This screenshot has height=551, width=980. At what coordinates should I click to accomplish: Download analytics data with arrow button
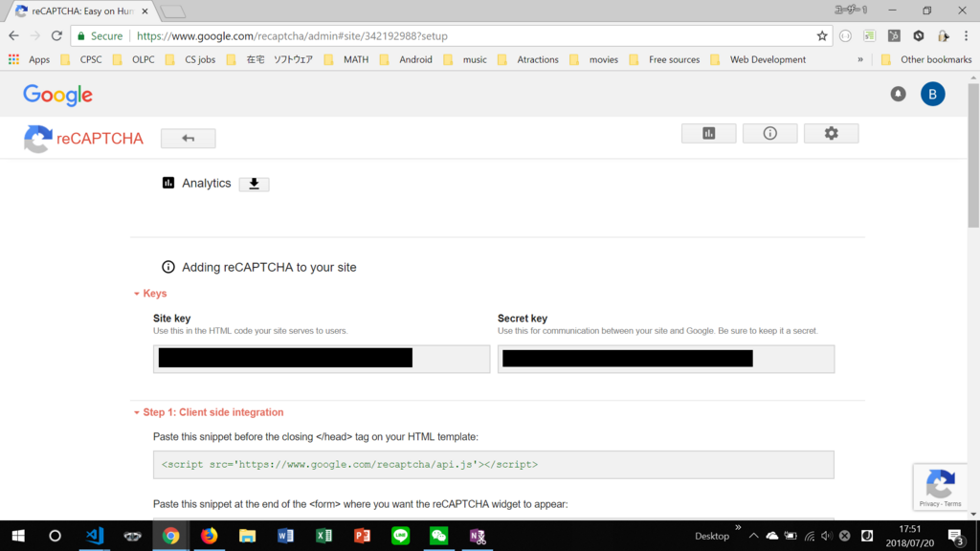tap(254, 184)
